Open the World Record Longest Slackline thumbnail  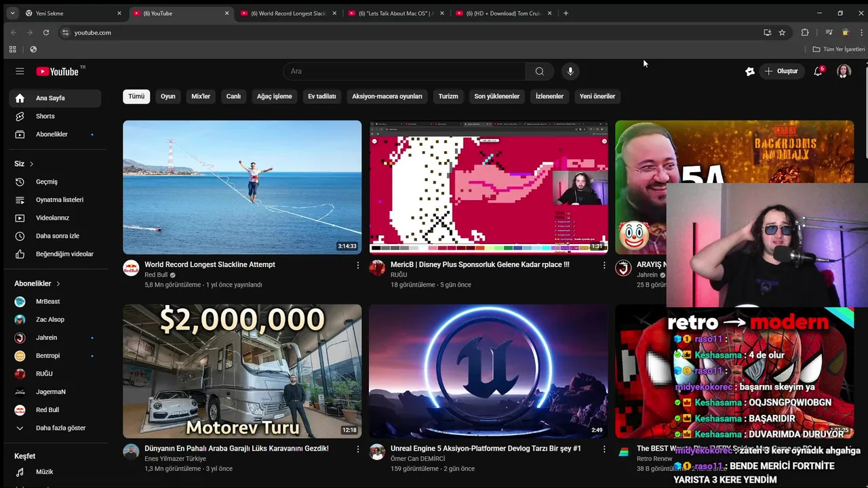point(242,187)
